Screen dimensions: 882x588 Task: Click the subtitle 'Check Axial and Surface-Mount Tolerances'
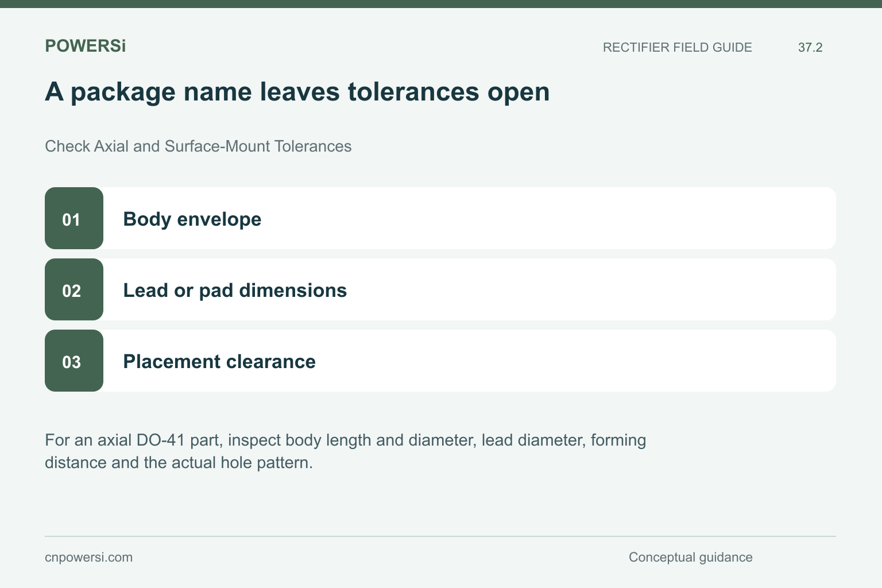tap(198, 146)
